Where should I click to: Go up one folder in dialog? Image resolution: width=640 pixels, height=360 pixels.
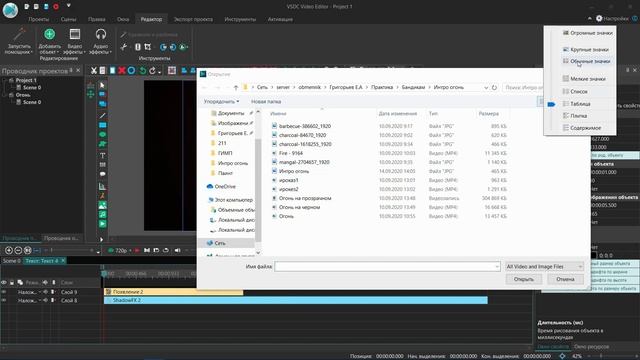tap(236, 87)
